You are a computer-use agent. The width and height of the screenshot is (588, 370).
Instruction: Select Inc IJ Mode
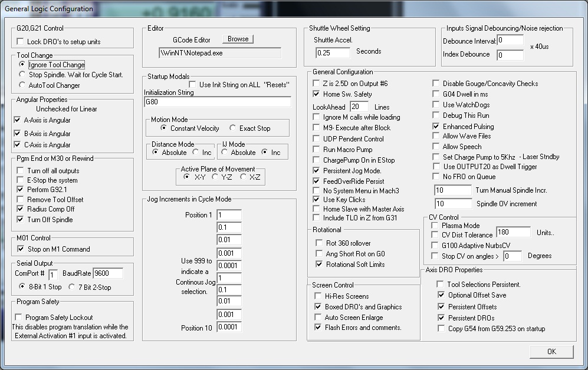(265, 152)
